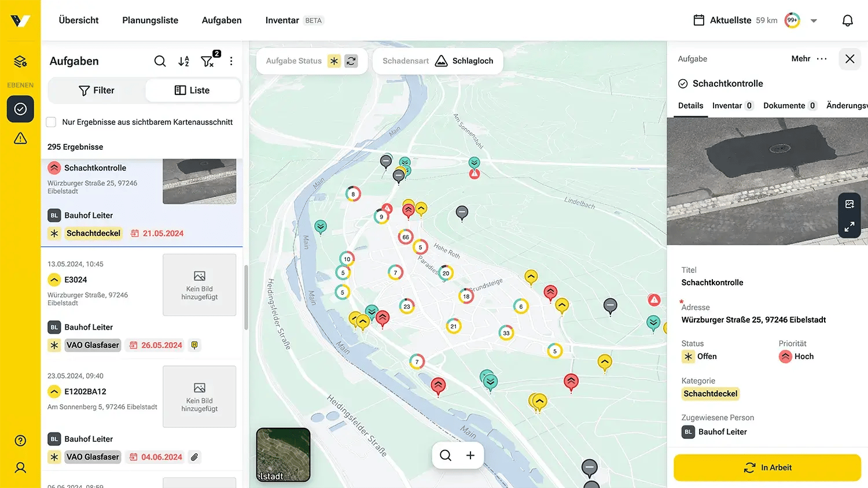Enable Nur Ergebnisse aus sichtbarem Kartenausschnitt checkbox
The width and height of the screenshot is (868, 488).
51,122
